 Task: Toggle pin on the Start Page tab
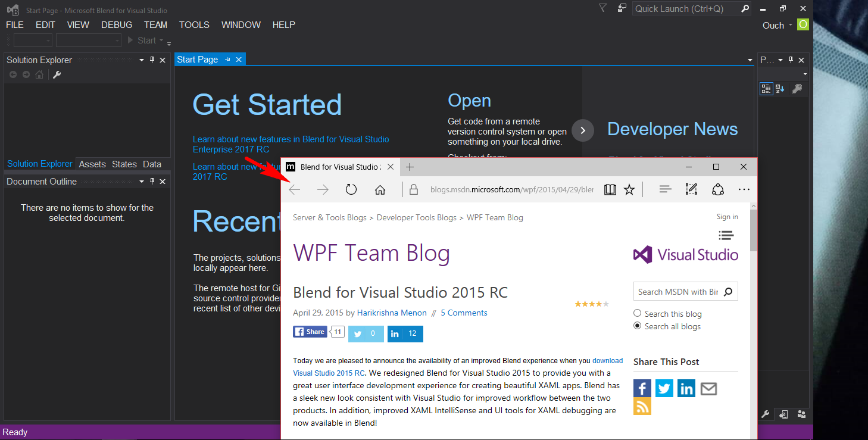click(227, 60)
